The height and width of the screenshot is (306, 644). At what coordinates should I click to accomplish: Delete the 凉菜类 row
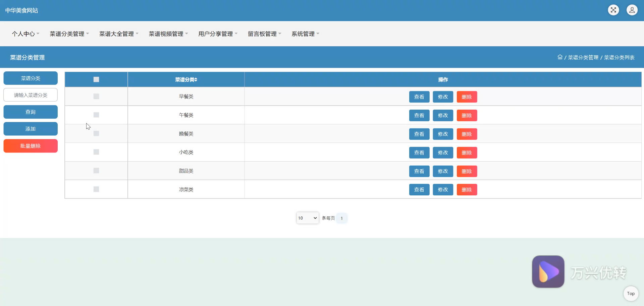(x=467, y=190)
